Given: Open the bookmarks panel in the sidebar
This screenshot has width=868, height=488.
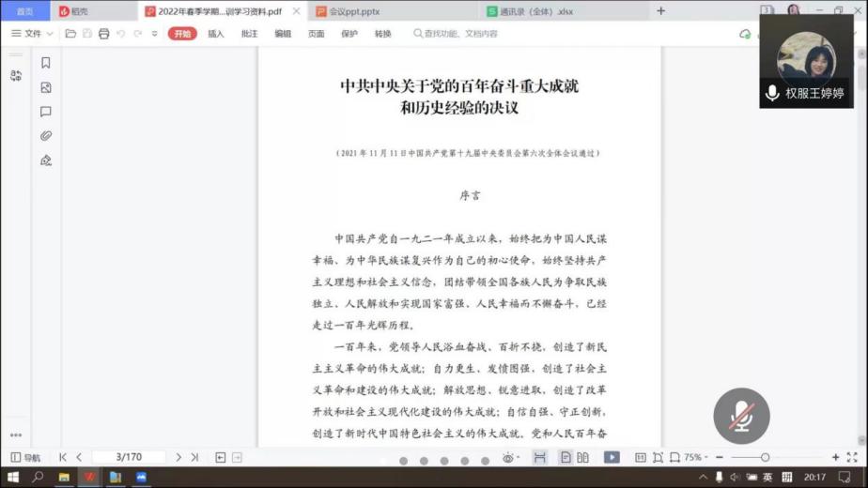Looking at the screenshot, I should click(45, 63).
